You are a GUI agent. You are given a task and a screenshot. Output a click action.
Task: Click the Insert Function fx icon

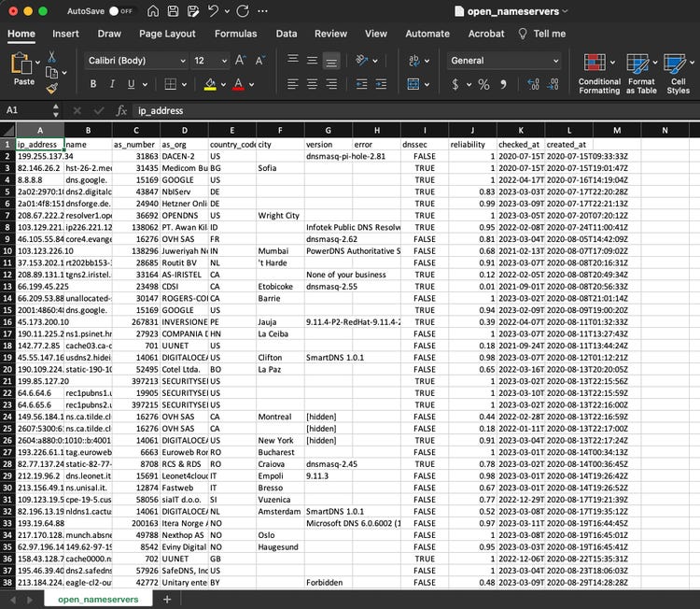[x=121, y=110]
